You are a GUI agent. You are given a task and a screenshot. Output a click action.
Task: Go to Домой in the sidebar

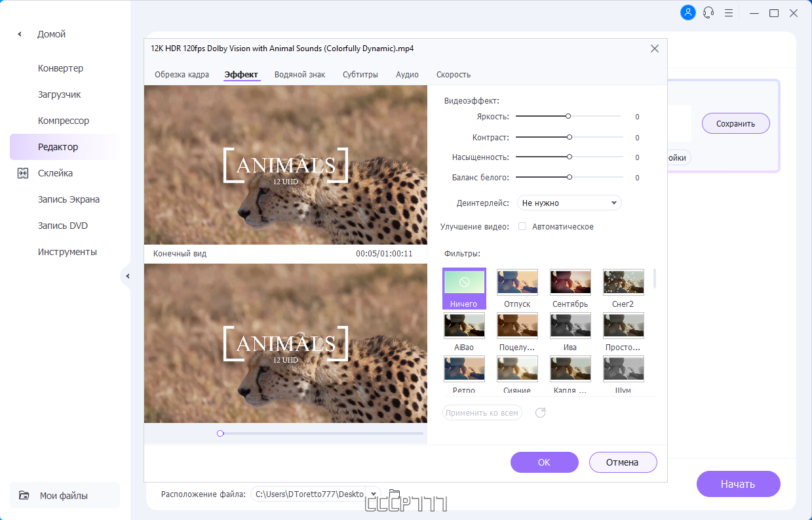pos(52,34)
